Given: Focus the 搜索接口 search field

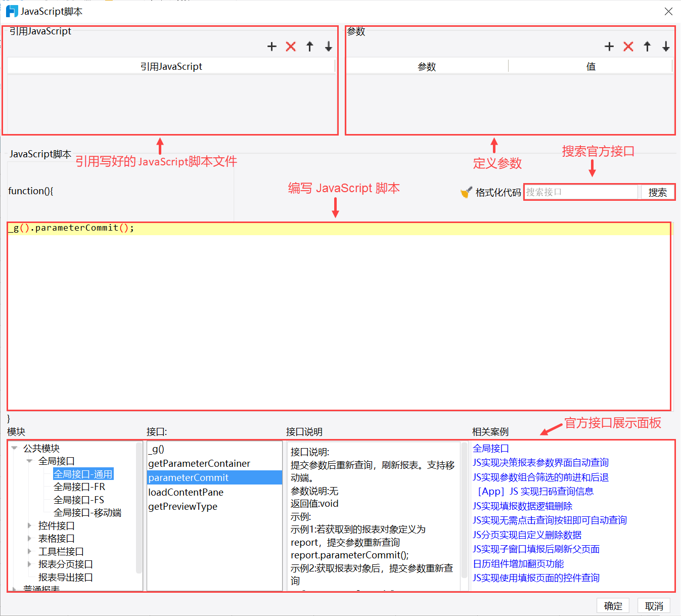Looking at the screenshot, I should pyautogui.click(x=581, y=192).
